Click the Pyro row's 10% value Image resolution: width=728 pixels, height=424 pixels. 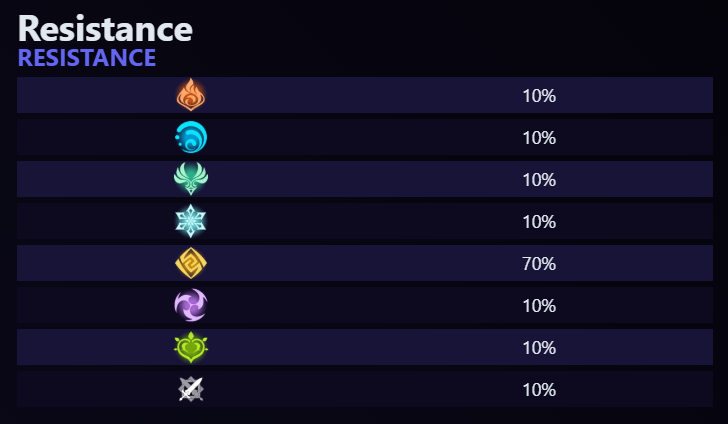[x=538, y=96]
